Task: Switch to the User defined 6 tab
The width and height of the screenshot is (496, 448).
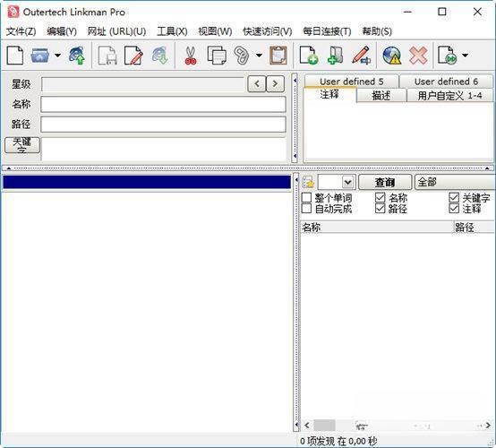Action: pyautogui.click(x=446, y=82)
